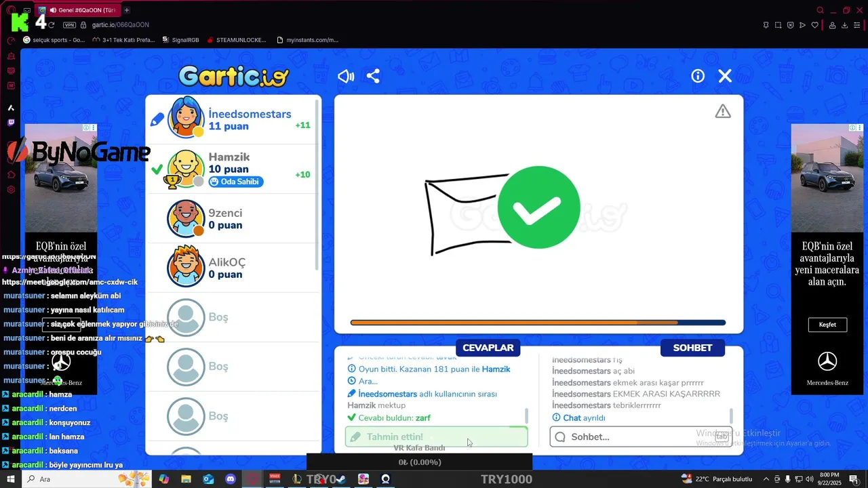Click the player list scrollbar
The image size is (868, 488).
[317, 186]
